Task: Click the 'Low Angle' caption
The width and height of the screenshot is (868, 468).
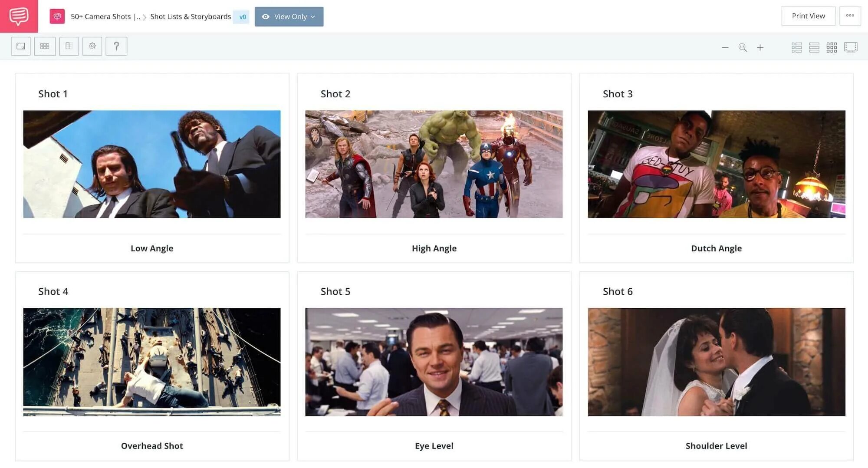Action: [x=152, y=248]
